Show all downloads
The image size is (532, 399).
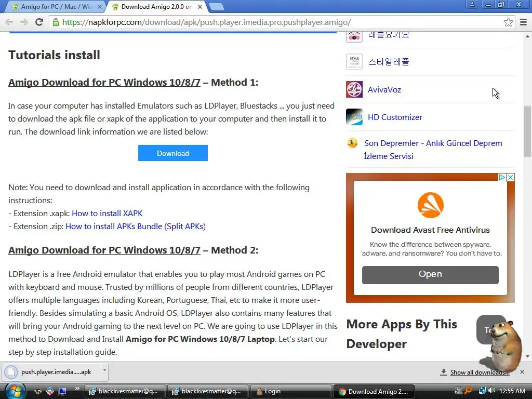[x=480, y=373]
